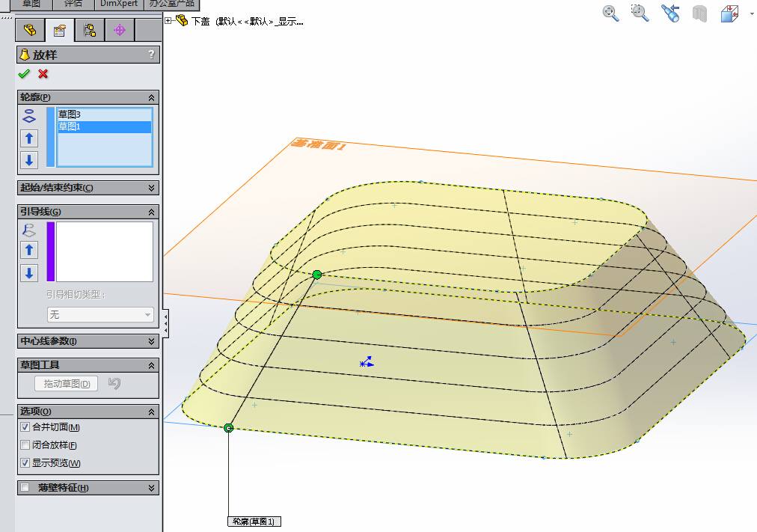Collapse the 轮廓 section
Screen dimensions: 757x532
click(152, 97)
